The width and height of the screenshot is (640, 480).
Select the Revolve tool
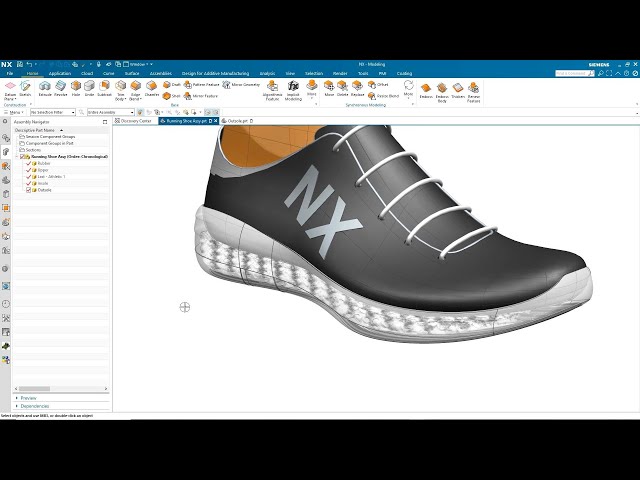(60, 89)
